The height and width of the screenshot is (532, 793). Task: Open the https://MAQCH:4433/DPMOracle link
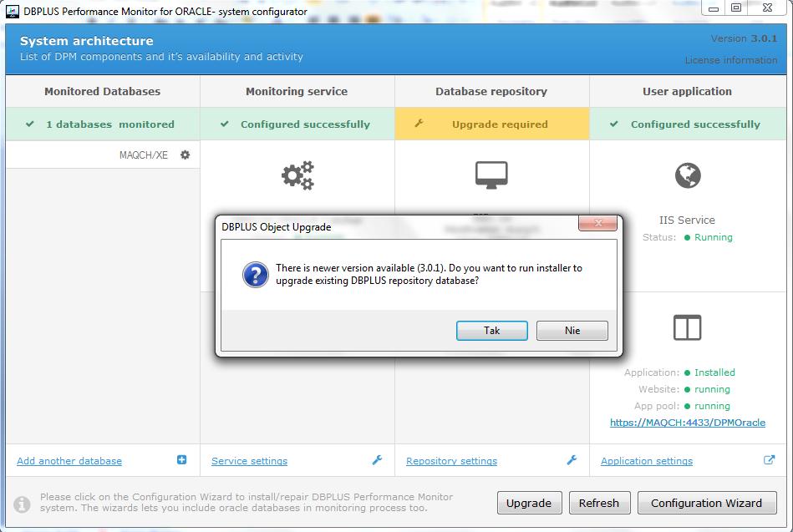[x=688, y=423]
